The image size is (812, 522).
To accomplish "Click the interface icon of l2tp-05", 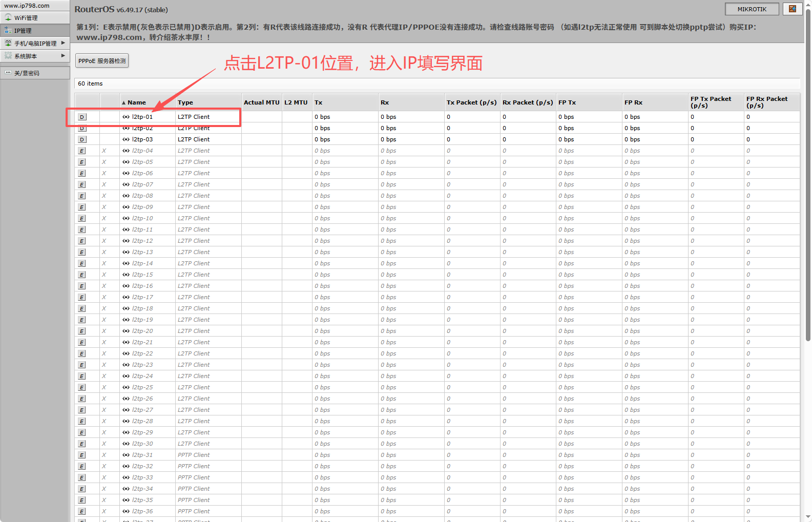I will [126, 162].
